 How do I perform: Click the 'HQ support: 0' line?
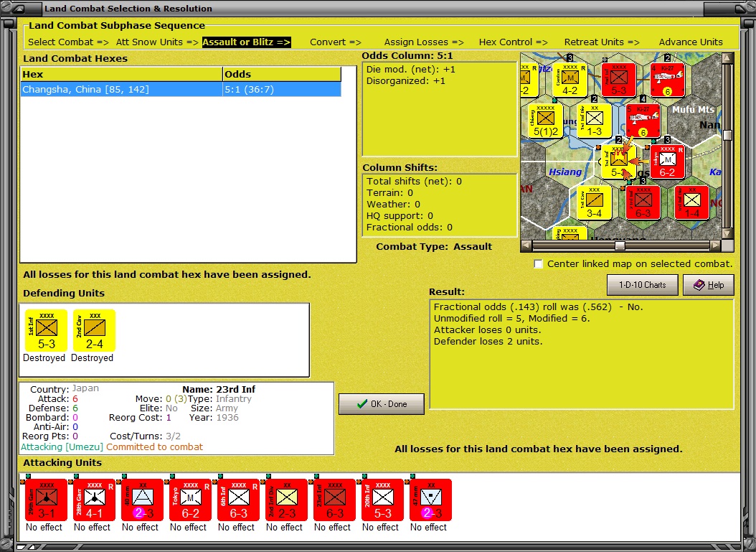400,215
